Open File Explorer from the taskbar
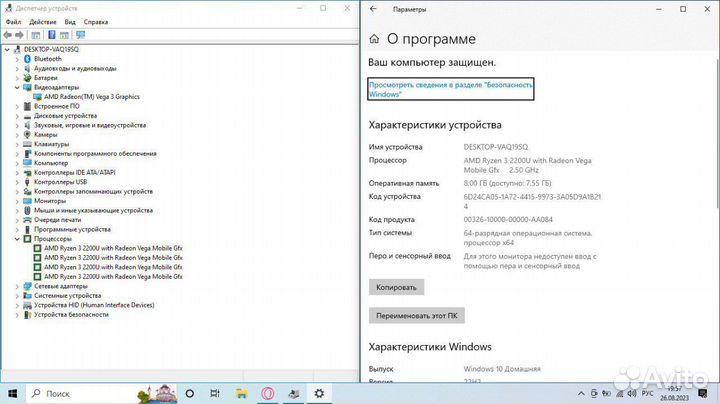 (242, 393)
